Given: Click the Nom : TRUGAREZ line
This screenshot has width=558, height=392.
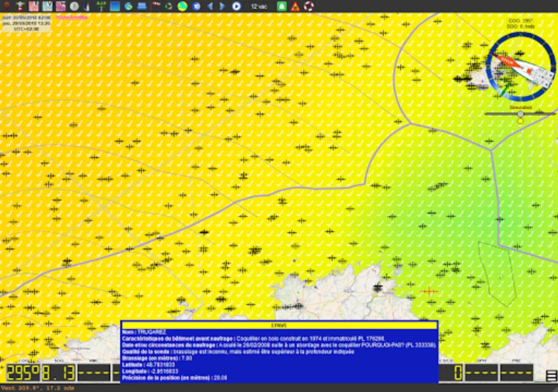Looking at the screenshot, I should click(143, 332).
